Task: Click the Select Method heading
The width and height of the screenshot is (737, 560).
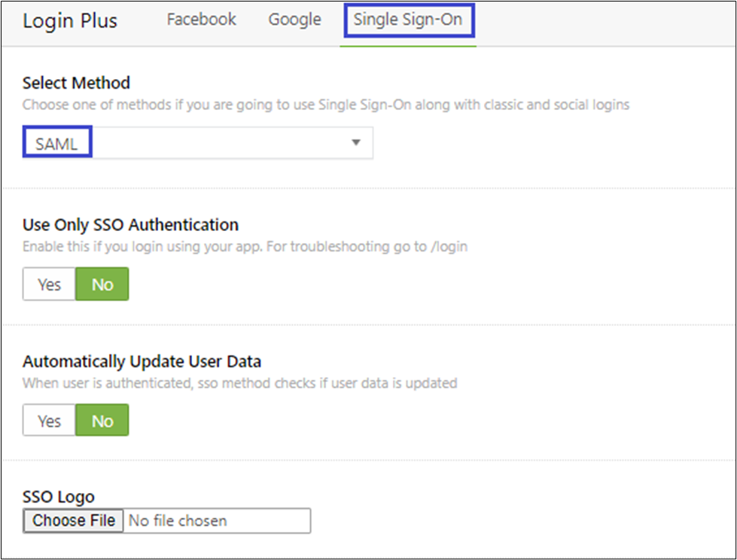Action: (x=76, y=83)
